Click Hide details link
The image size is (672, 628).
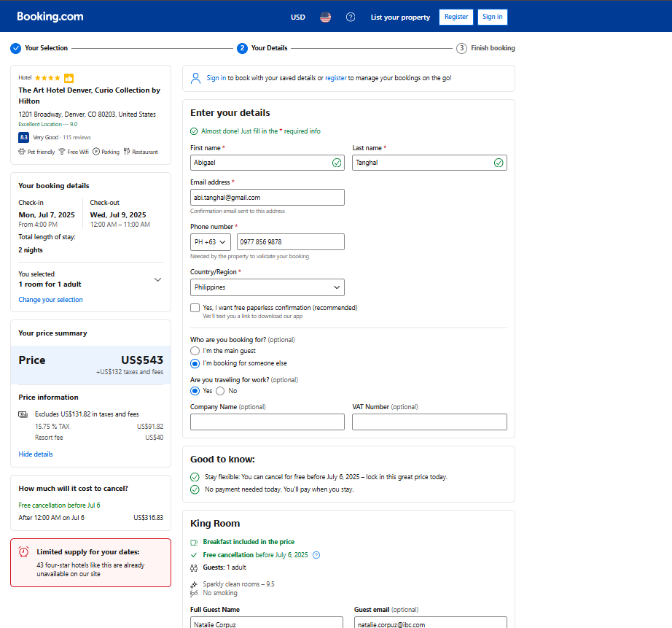pos(36,454)
